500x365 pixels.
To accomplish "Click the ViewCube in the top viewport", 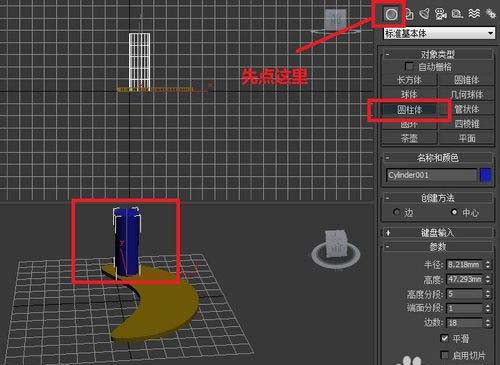I will pyautogui.click(x=335, y=21).
